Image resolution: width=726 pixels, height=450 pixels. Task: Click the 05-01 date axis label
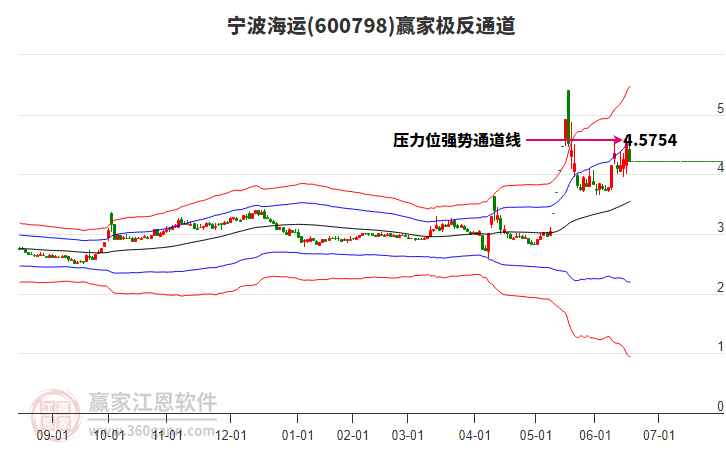tap(536, 435)
